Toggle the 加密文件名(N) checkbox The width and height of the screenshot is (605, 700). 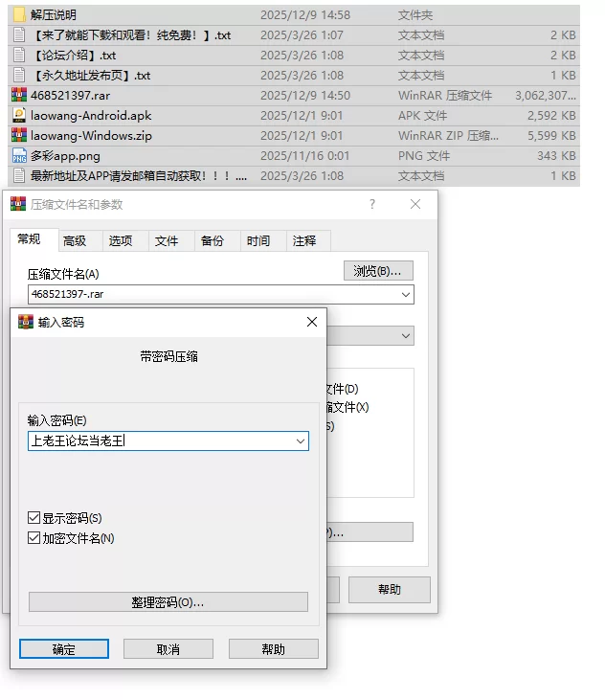point(34,538)
